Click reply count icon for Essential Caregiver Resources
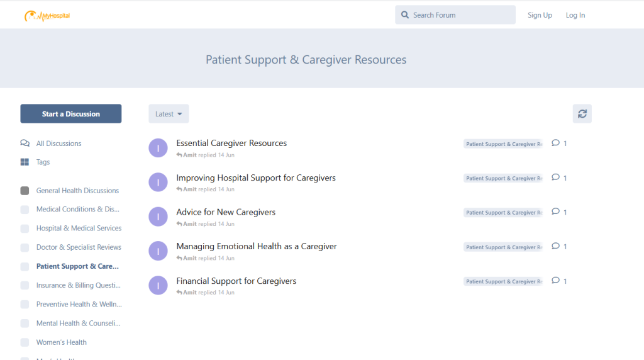Viewport: 644px width, 360px height. (x=555, y=143)
